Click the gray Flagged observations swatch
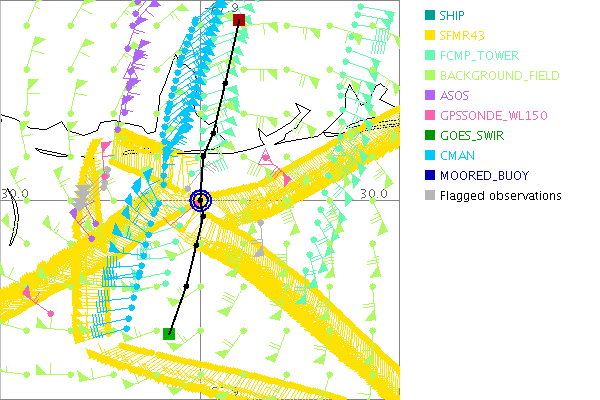The height and width of the screenshot is (400, 600). tap(429, 196)
